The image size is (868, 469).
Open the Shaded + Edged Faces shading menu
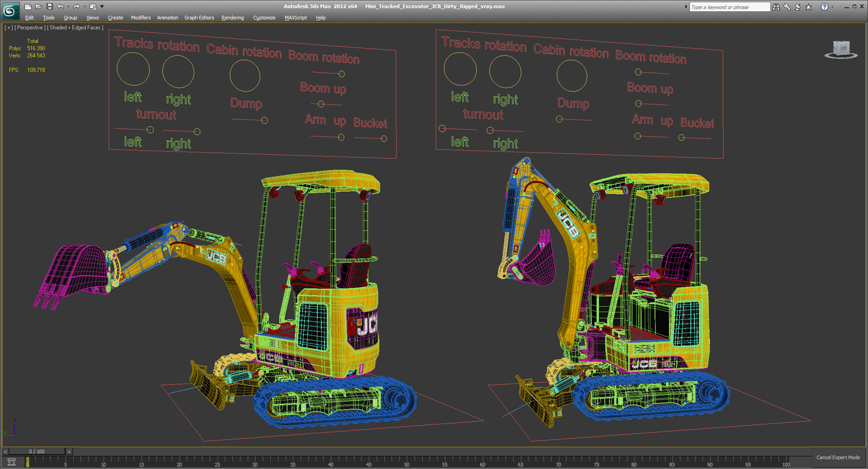(x=76, y=28)
